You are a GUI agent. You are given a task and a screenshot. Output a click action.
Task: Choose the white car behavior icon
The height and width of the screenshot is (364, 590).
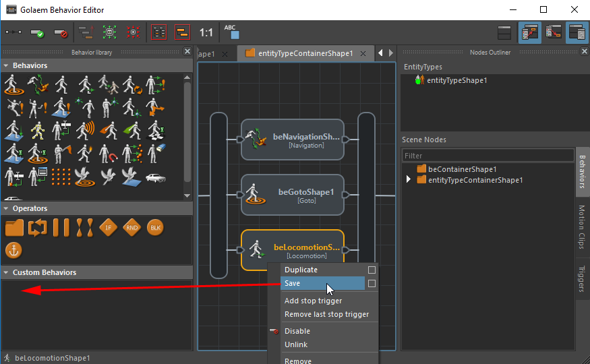click(x=155, y=177)
